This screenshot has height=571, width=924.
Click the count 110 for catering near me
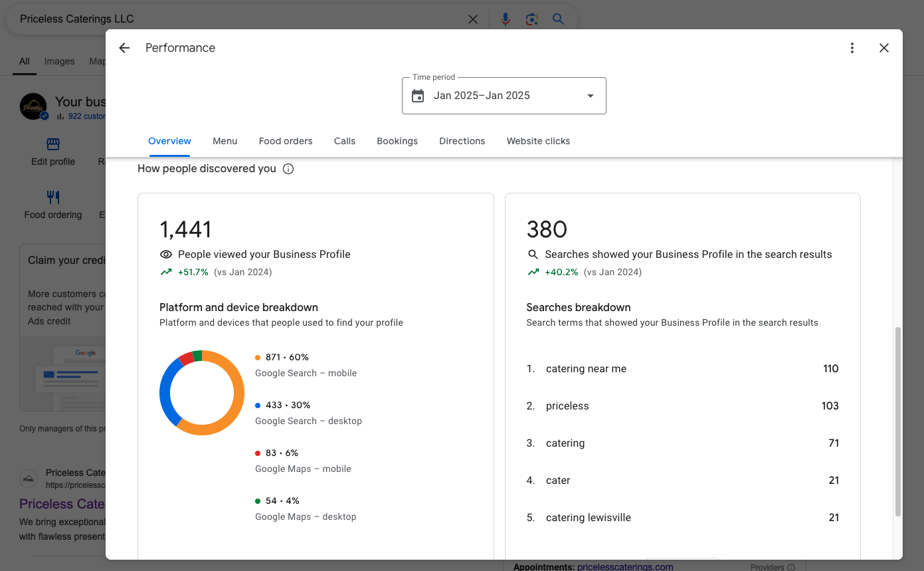point(831,369)
